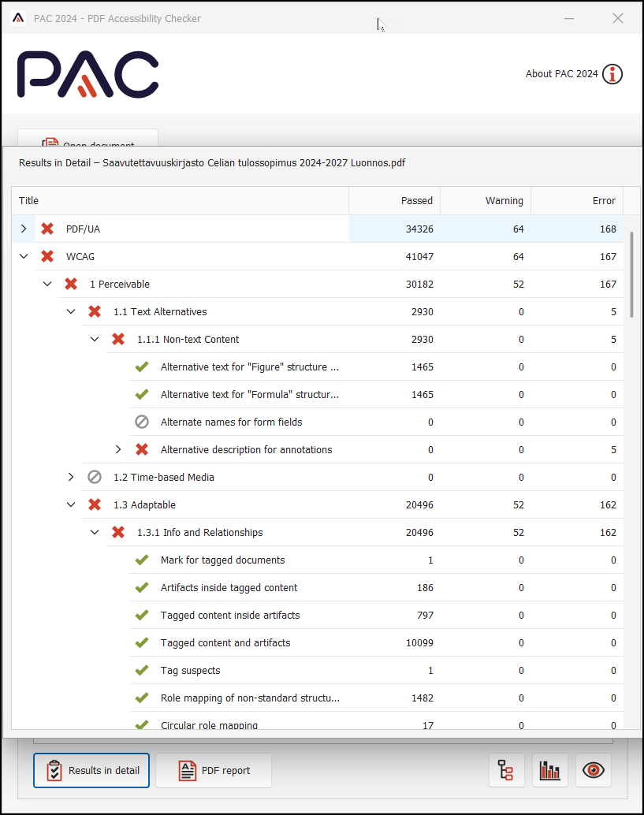Click the PAC logo in the header
Image resolution: width=644 pixels, height=815 pixels.
point(87,74)
